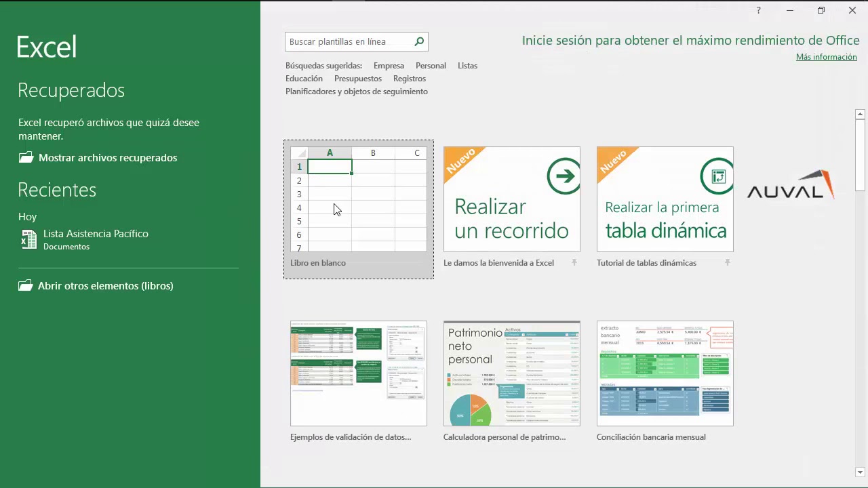Viewport: 868px width, 488px height.
Task: Click the Buscar plantillas en línea field
Action: point(349,41)
